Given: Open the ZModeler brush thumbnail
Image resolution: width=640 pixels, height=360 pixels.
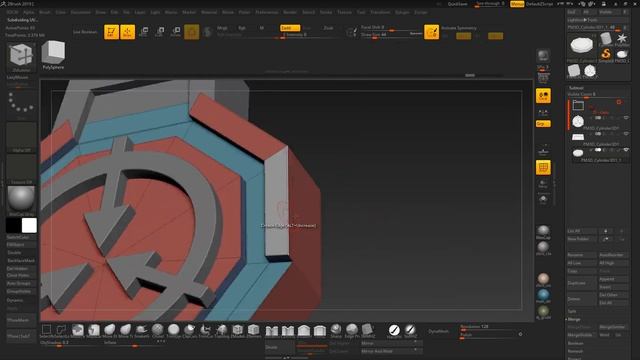Looking at the screenshot, I should 21,57.
